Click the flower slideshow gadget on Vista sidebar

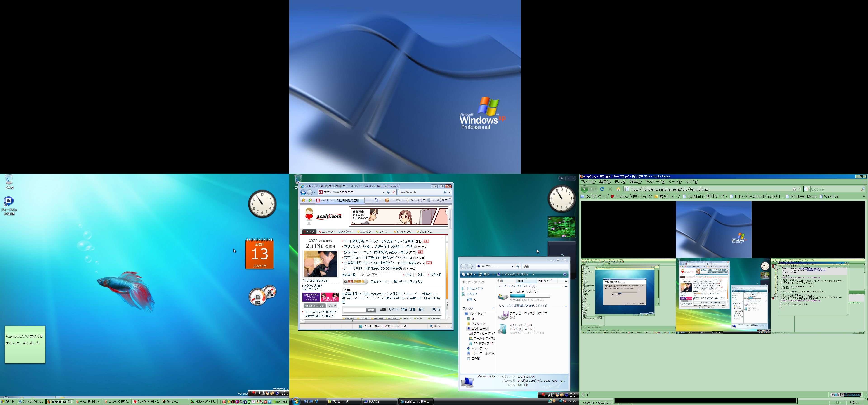(x=561, y=227)
